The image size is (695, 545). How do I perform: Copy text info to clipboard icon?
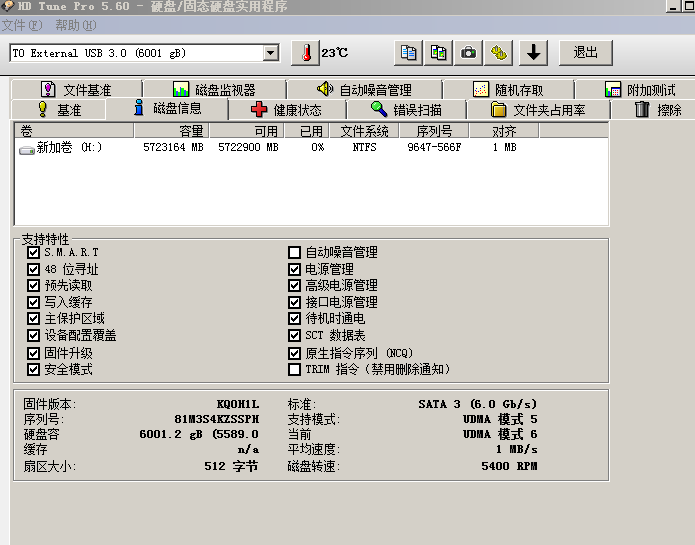[x=408, y=53]
